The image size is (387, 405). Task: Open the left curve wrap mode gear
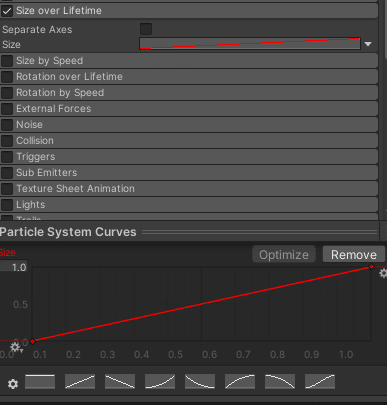pos(15,347)
